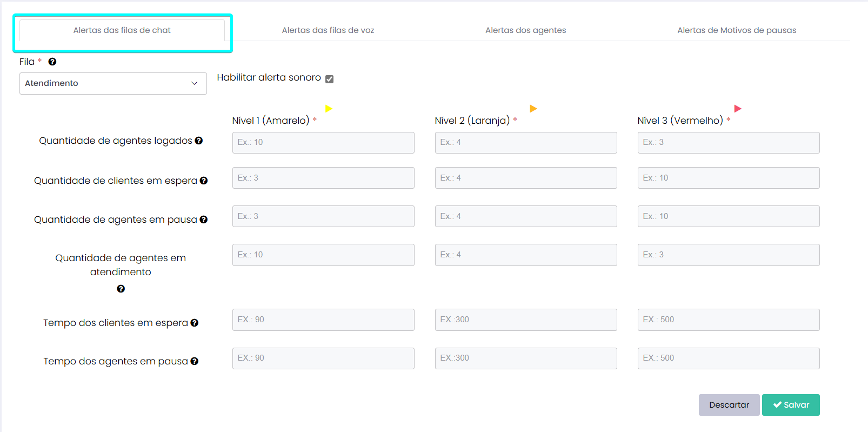Focus Nível 3 field for Tempo dos agentes em pausa
Image resolution: width=868 pixels, height=432 pixels.
coord(729,358)
